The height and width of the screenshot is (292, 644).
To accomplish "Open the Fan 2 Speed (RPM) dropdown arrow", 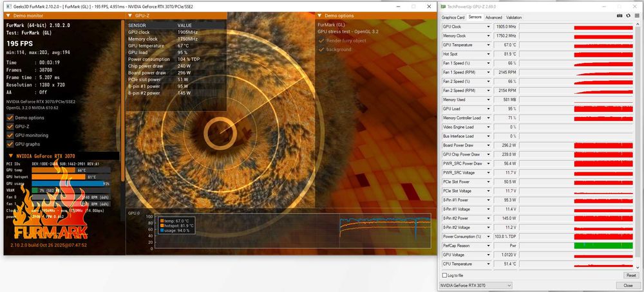I will (488, 91).
